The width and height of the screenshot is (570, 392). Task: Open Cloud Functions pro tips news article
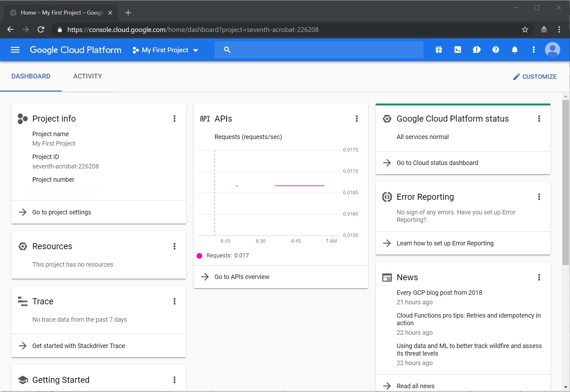coord(468,319)
